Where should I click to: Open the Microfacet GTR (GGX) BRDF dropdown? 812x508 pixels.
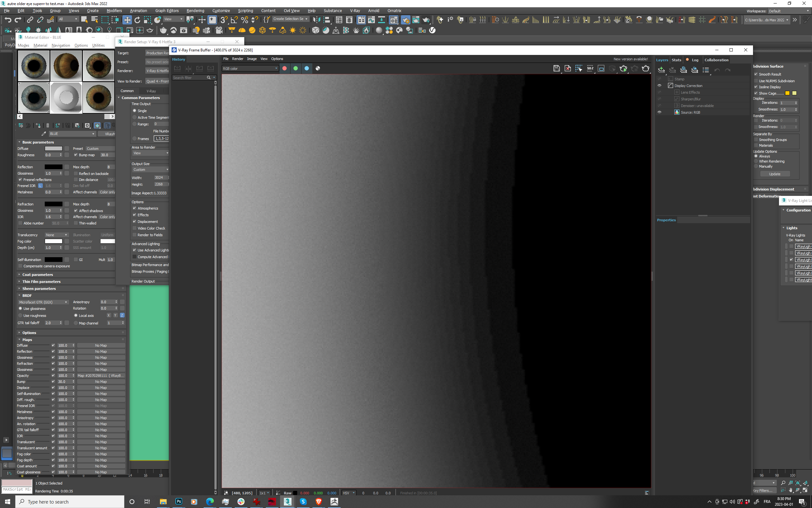[43, 302]
